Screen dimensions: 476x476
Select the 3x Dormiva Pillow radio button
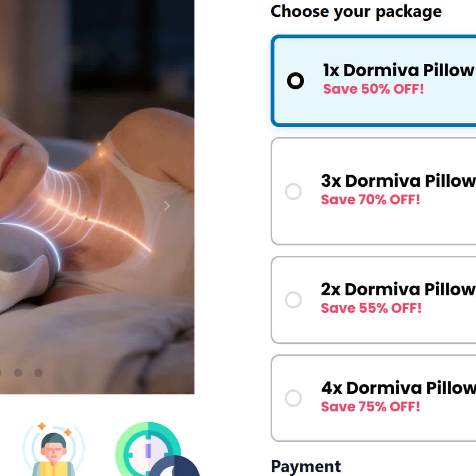tap(293, 191)
